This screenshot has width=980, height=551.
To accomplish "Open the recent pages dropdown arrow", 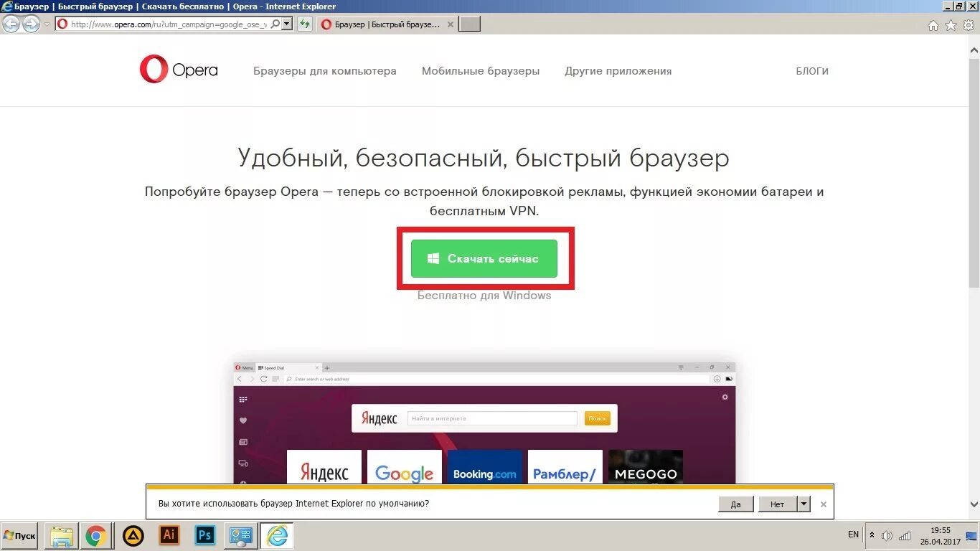I will point(47,24).
